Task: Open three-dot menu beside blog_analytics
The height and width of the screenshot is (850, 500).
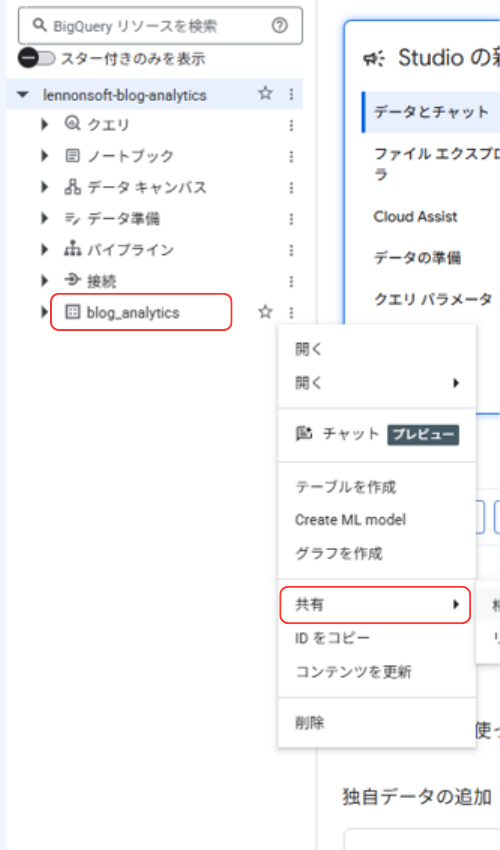Action: point(291,312)
